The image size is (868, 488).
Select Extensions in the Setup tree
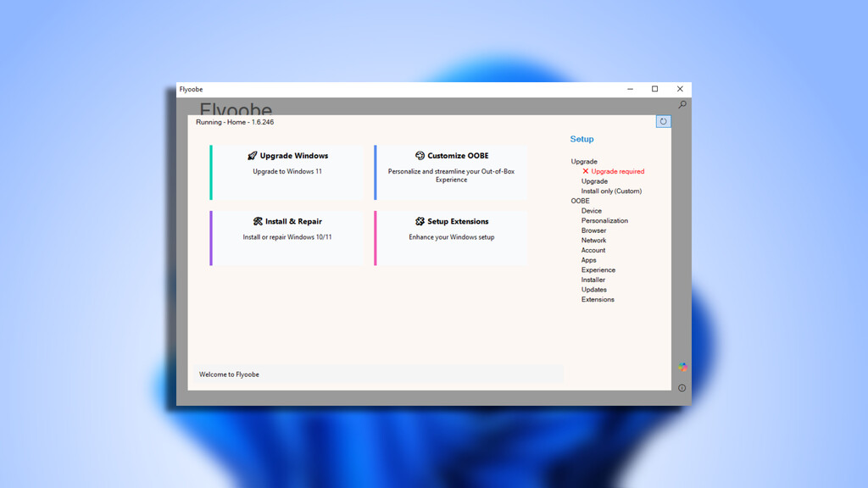coord(598,300)
